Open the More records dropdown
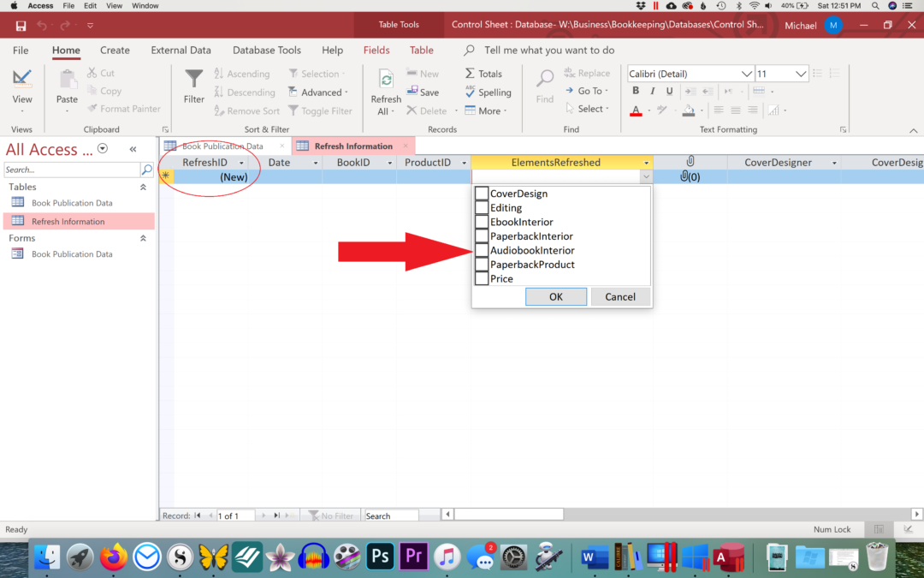The height and width of the screenshot is (578, 924). 486,110
